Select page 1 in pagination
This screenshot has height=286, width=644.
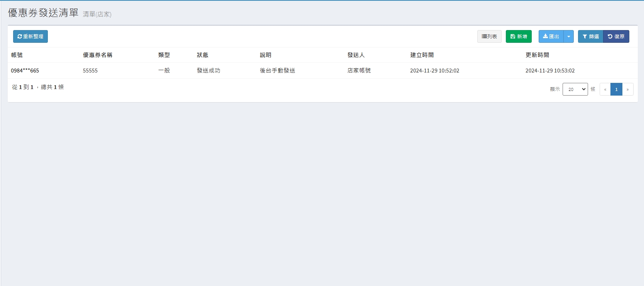tap(616, 89)
